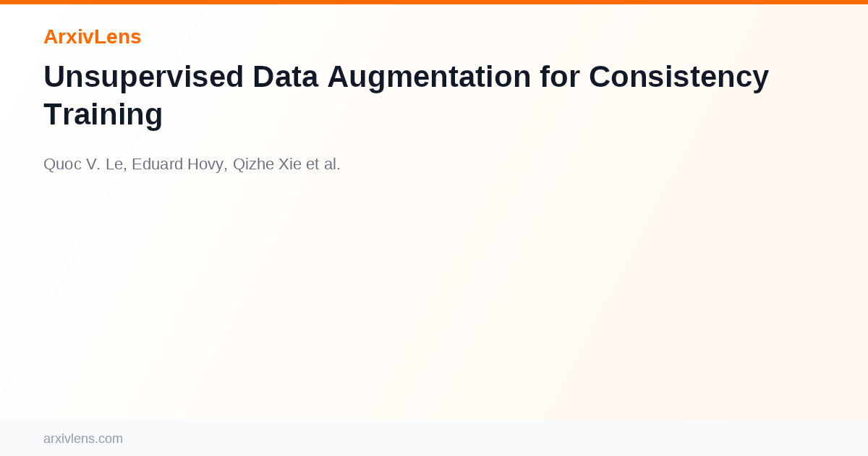Viewport: 868px width, 456px height.
Task: Open the paper title Unsupervised Data Augmentation
Action: tap(406, 96)
